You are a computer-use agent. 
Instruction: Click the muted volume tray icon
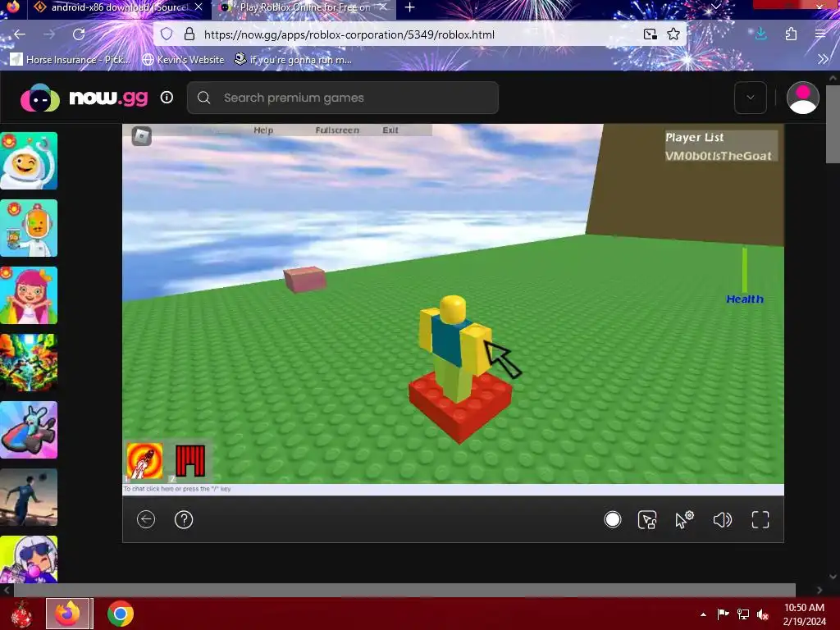pos(762,614)
